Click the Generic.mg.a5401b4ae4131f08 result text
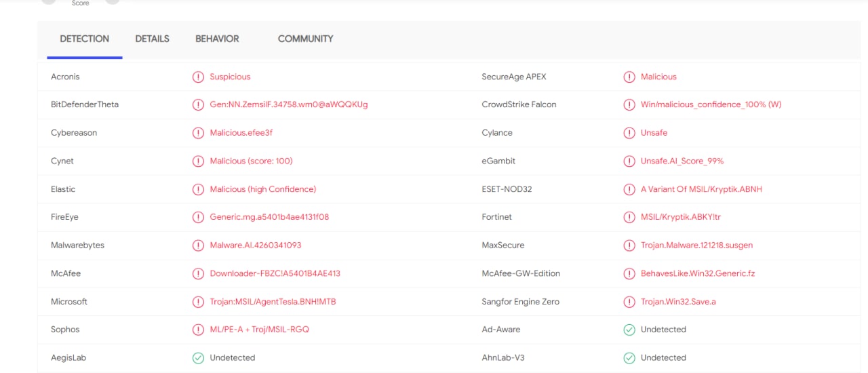Viewport: 868px width, 373px height. click(269, 217)
